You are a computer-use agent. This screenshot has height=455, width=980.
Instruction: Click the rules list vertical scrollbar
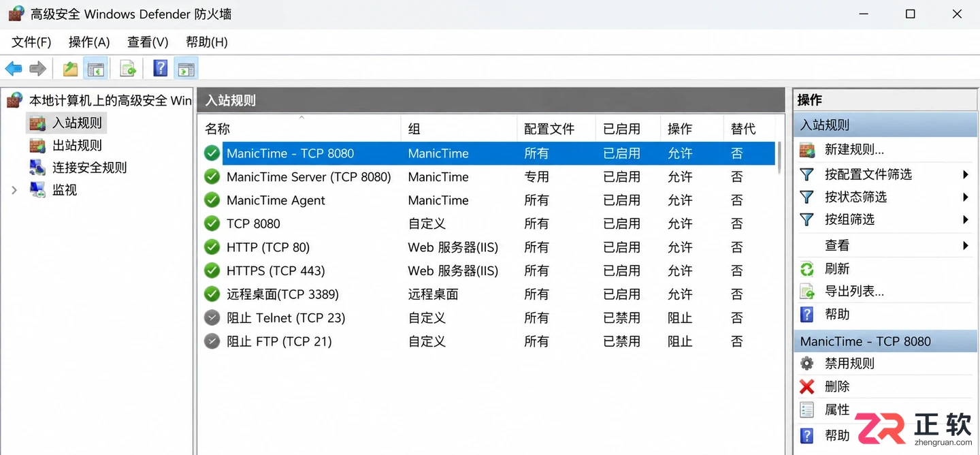tap(780, 158)
